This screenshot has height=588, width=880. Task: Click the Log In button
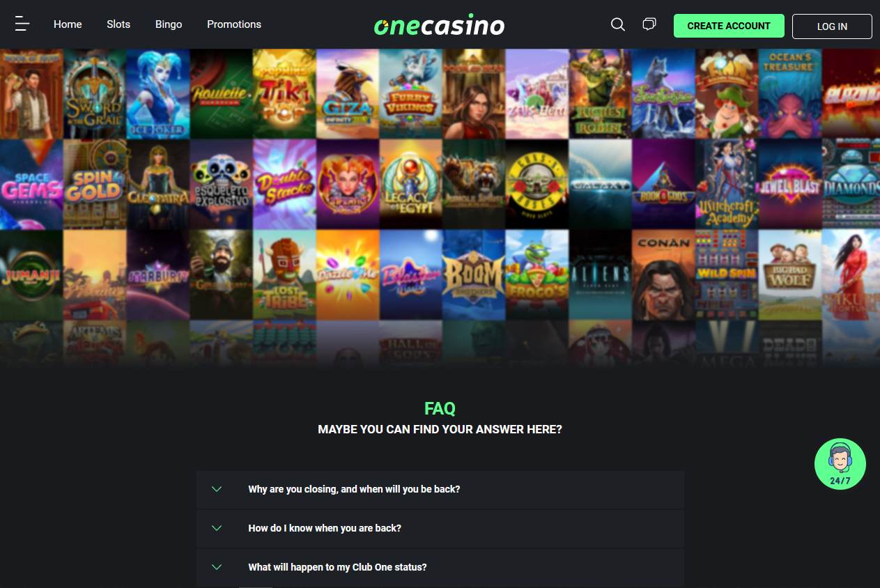pyautogui.click(x=832, y=26)
